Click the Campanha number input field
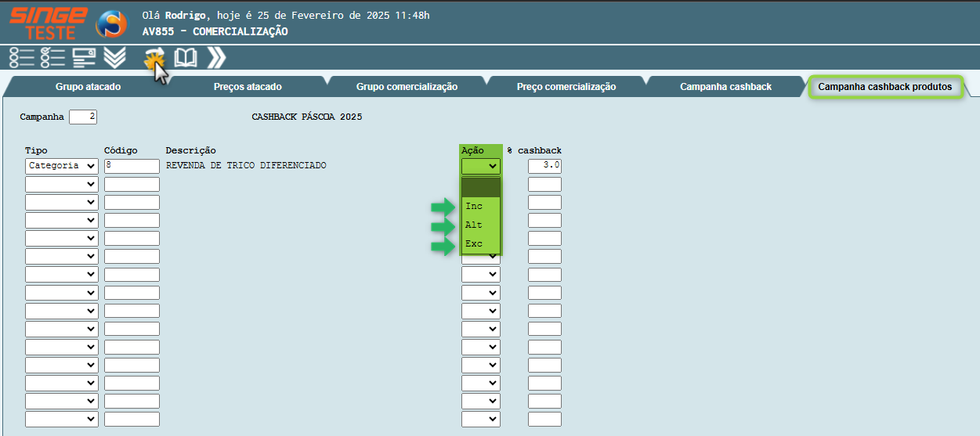 (83, 117)
